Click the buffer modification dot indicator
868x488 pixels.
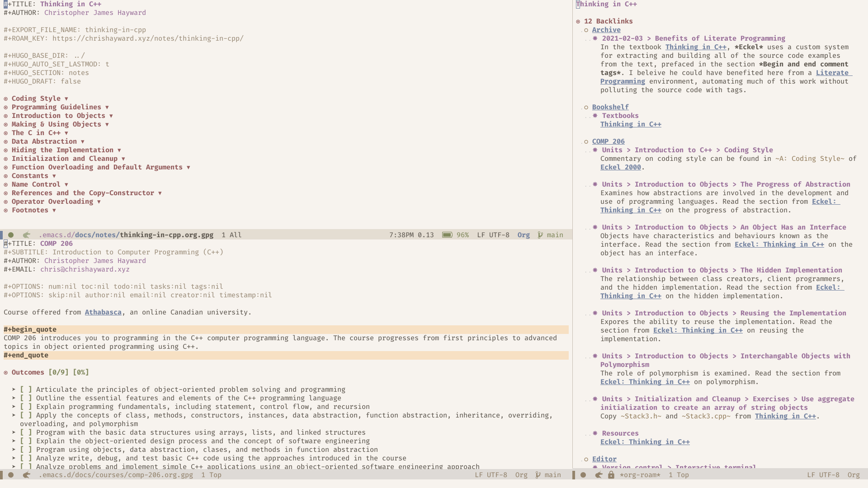[11, 235]
